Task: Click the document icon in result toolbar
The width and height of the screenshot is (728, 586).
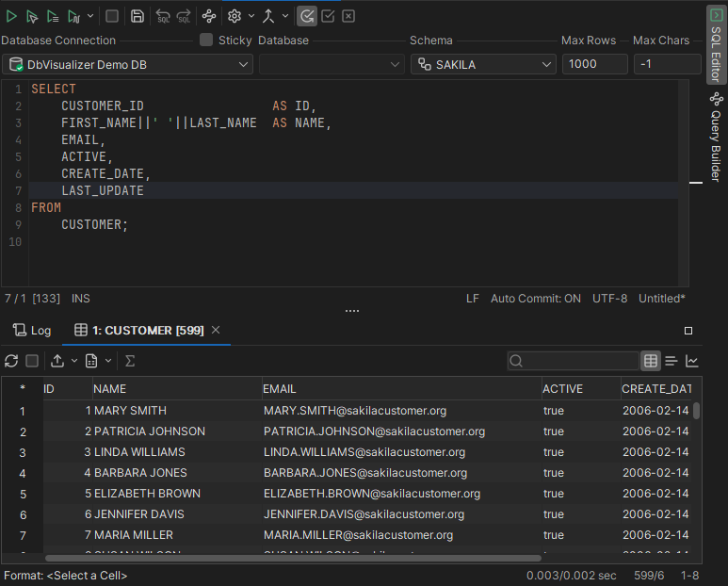Action: click(x=91, y=361)
